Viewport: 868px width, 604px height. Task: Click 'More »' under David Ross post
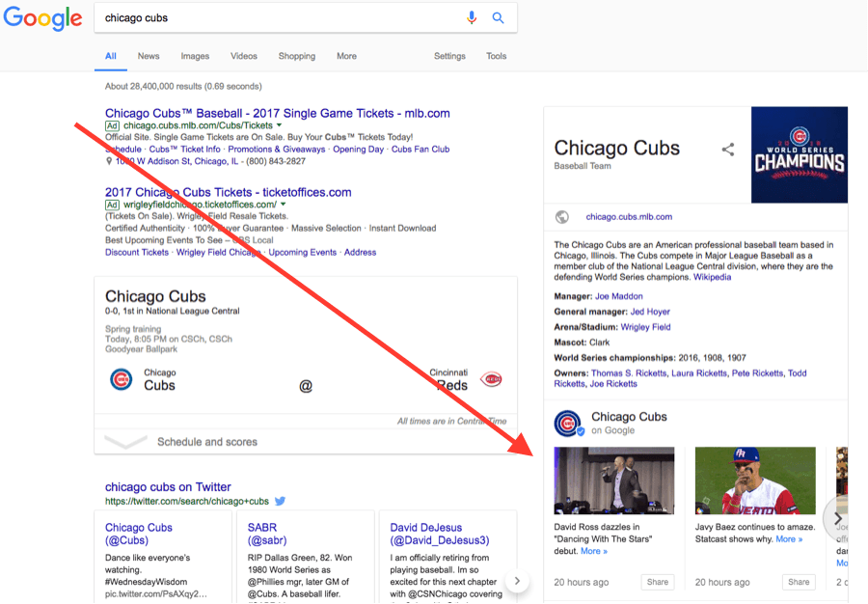(x=594, y=551)
